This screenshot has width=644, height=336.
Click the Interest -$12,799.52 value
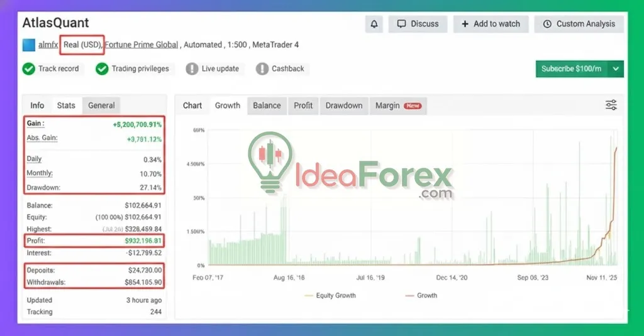[x=144, y=253]
